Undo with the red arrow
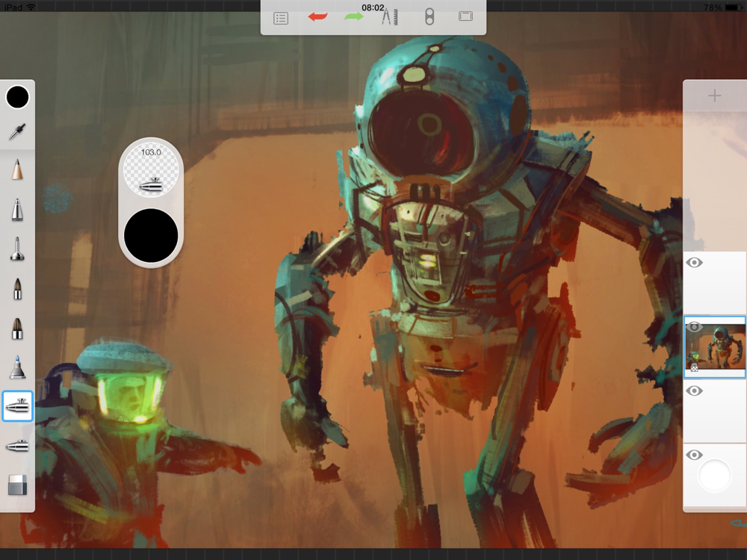 click(x=317, y=17)
